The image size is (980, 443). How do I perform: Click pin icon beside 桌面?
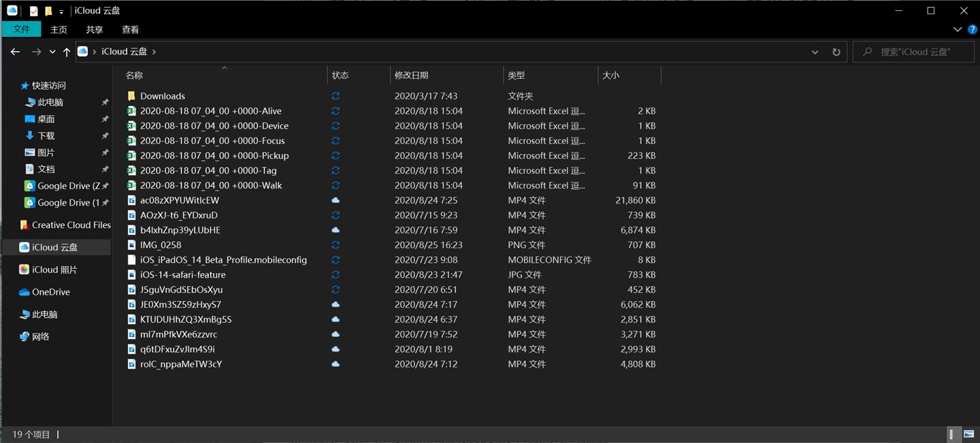[105, 119]
